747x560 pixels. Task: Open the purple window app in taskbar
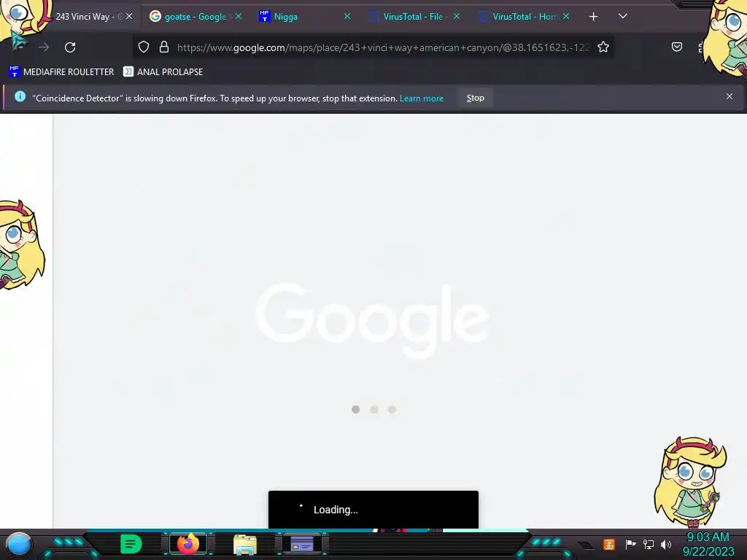pyautogui.click(x=302, y=544)
